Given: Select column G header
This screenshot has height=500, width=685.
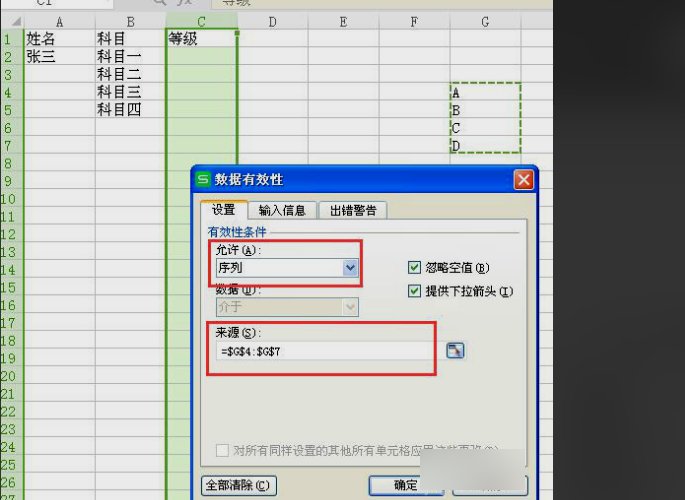Looking at the screenshot, I should pyautogui.click(x=485, y=22).
